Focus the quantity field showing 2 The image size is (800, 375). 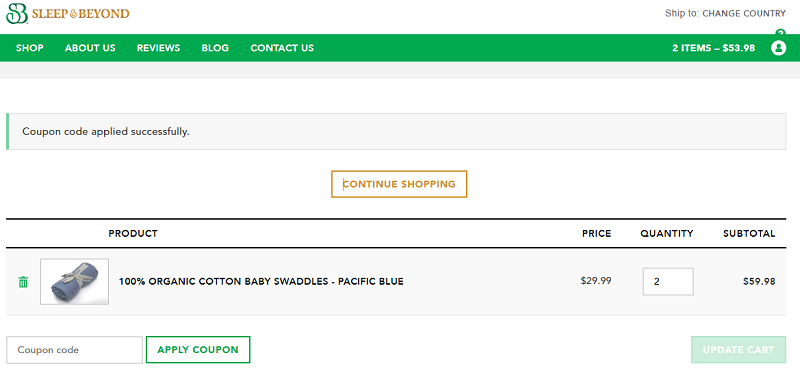pyautogui.click(x=668, y=282)
